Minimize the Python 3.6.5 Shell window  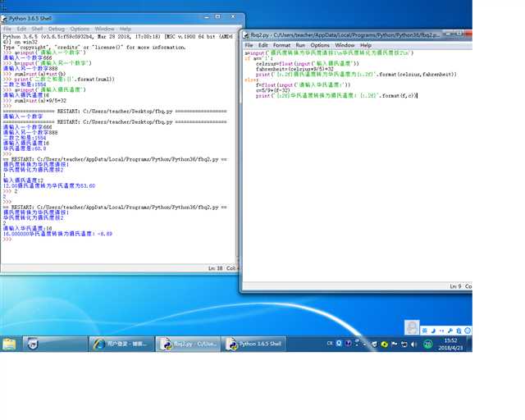pyautogui.click(x=207, y=16)
